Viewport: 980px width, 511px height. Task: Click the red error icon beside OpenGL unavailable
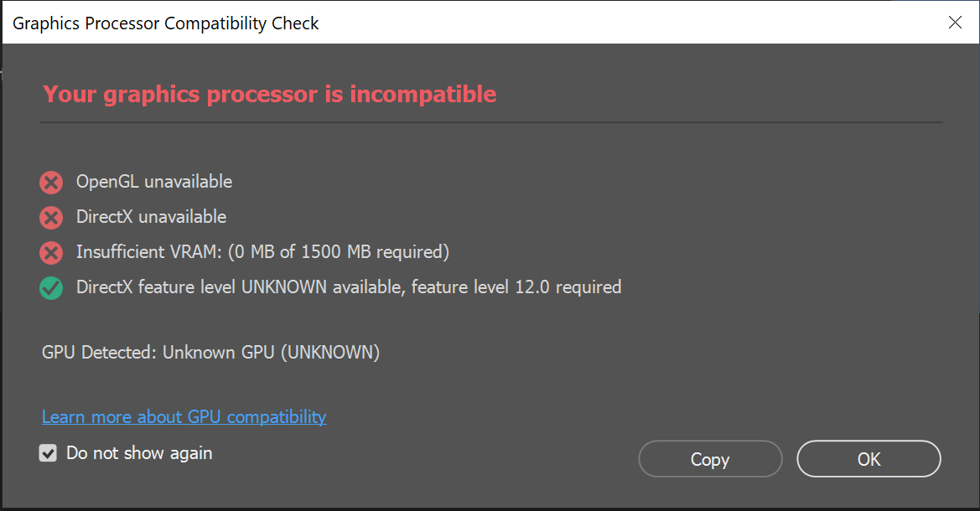tap(51, 183)
